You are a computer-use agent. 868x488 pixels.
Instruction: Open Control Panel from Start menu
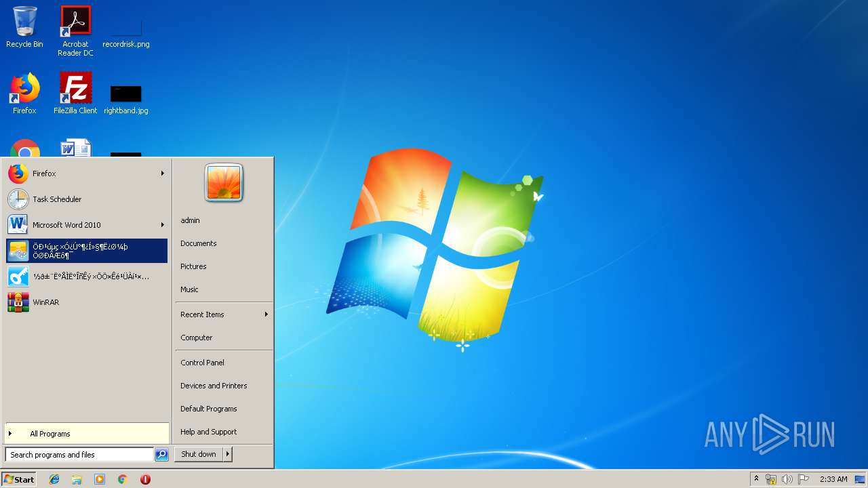click(224, 363)
